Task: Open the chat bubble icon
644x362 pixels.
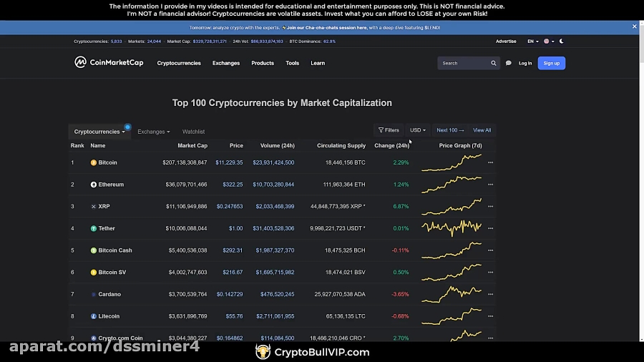Action: point(509,63)
